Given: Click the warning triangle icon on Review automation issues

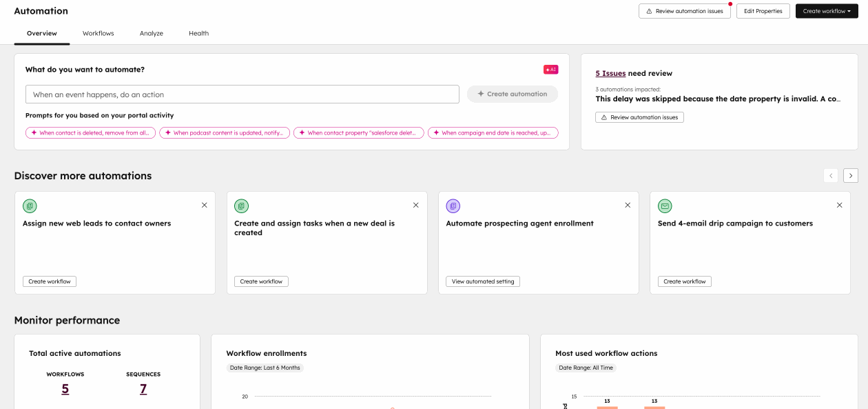Looking at the screenshot, I should [x=649, y=10].
